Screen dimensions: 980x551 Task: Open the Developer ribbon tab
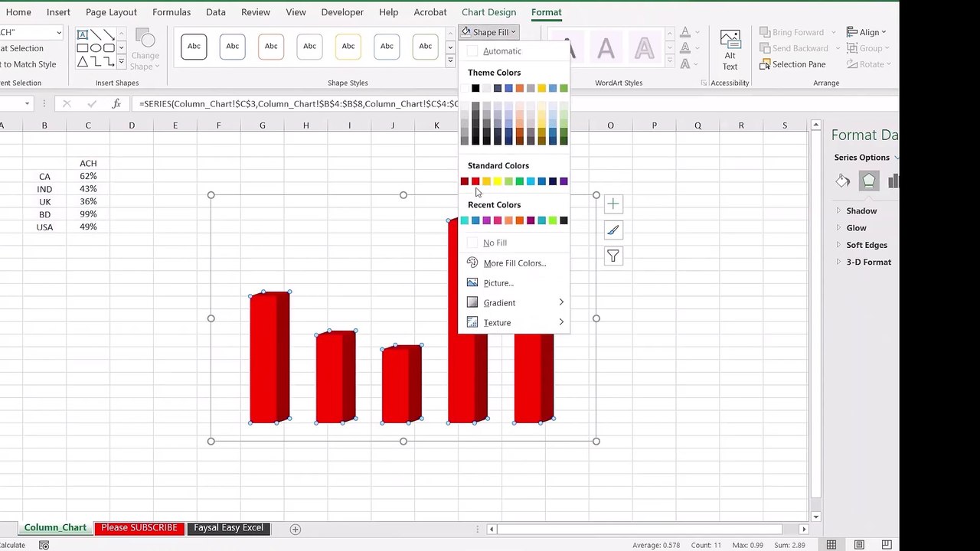(342, 12)
